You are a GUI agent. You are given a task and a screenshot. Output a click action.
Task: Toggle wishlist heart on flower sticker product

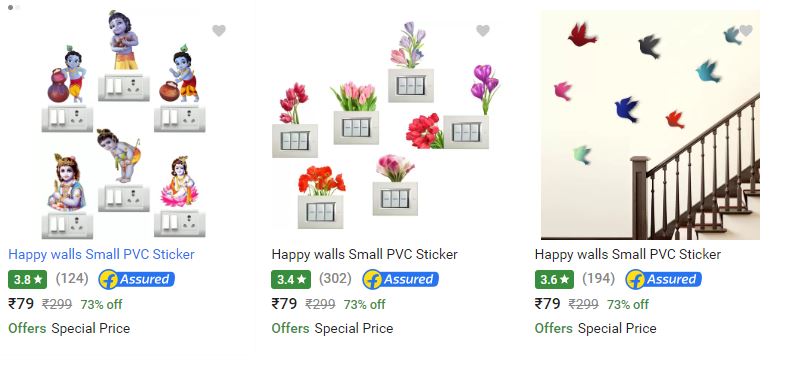point(483,31)
